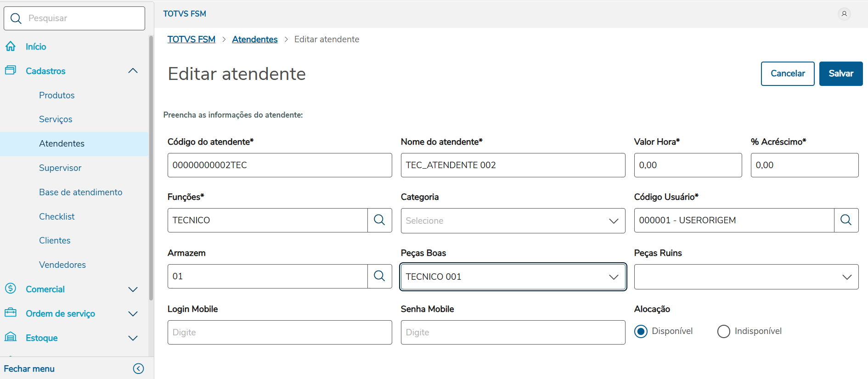
Task: Collapse sidebar with Fechar menu arrow icon
Action: click(x=138, y=368)
